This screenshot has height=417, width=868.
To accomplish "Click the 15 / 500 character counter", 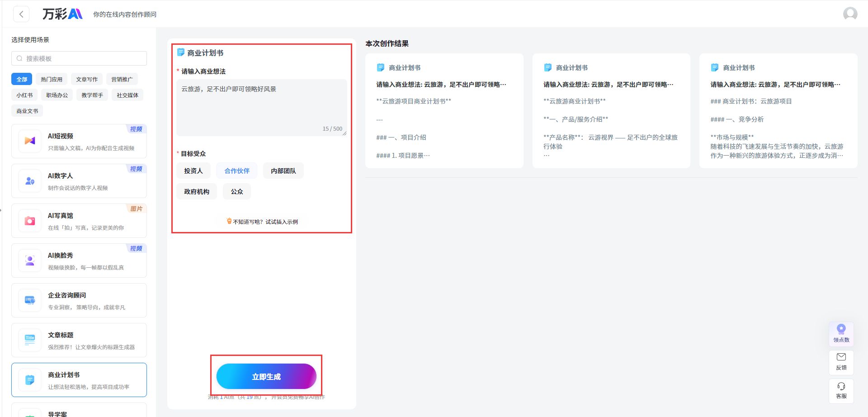I will (332, 129).
